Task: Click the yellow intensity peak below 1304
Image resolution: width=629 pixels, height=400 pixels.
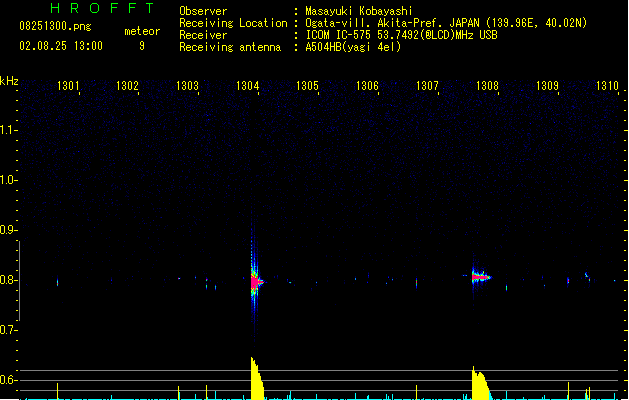Action: click(x=257, y=378)
